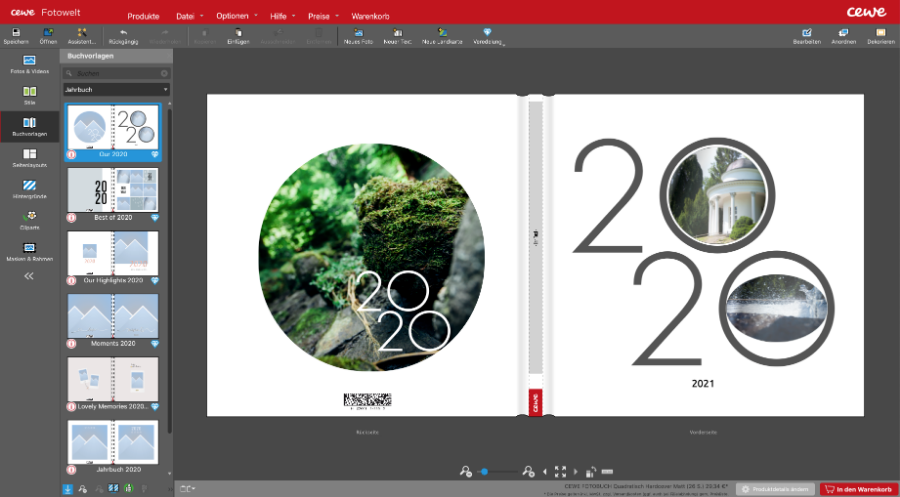
Task: Select the Our 2020 template thumbnail
Action: pos(113,131)
